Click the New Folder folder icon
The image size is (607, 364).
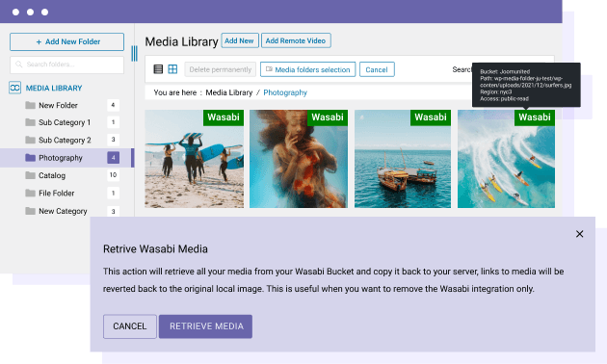(30, 105)
